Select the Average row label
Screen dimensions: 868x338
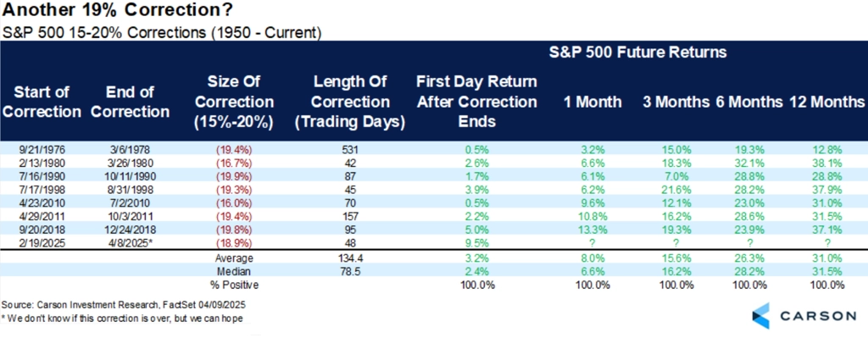point(236,258)
